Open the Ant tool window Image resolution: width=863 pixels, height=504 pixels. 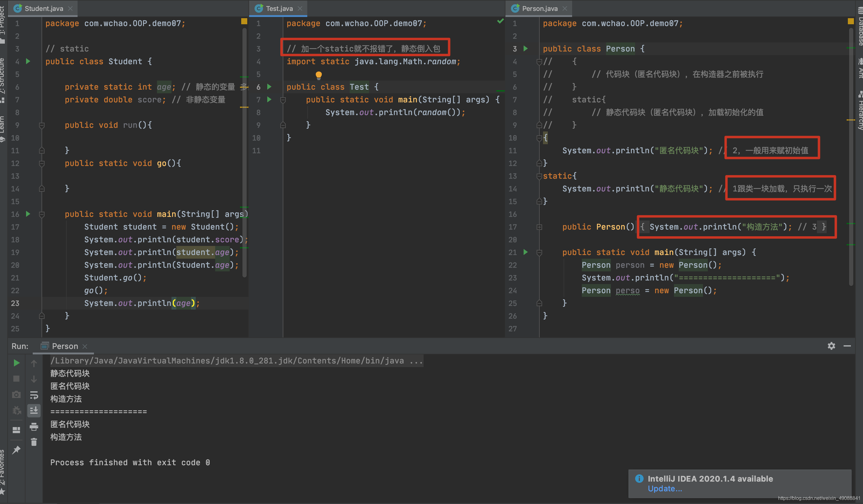(x=860, y=68)
